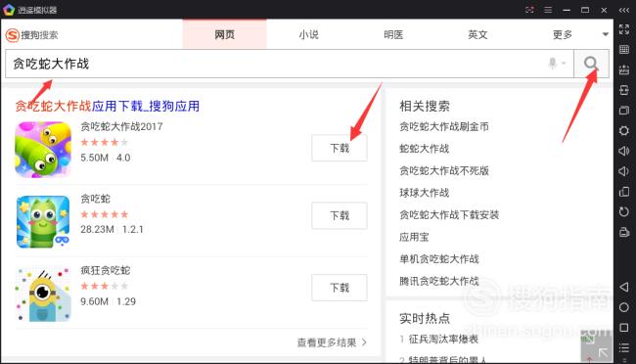Open the list menu icon at sidebar bottom
Screen dimensions: 636x364
pos(624,347)
